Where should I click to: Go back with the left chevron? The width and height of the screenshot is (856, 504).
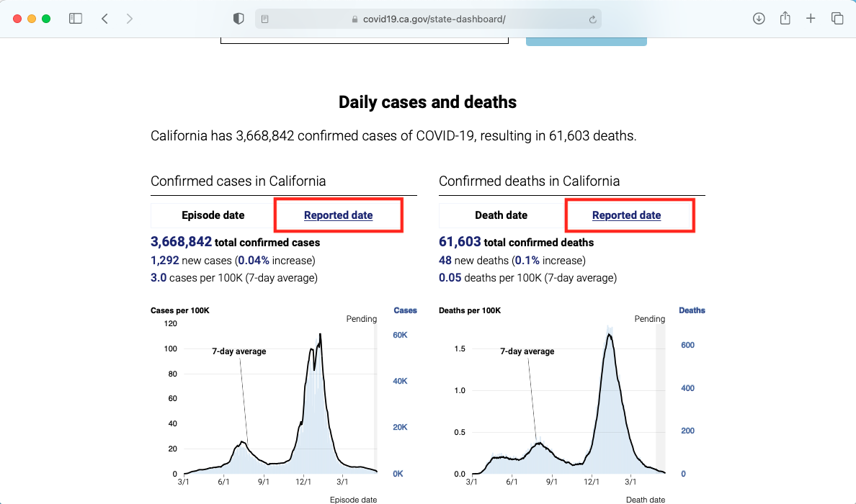click(x=104, y=19)
